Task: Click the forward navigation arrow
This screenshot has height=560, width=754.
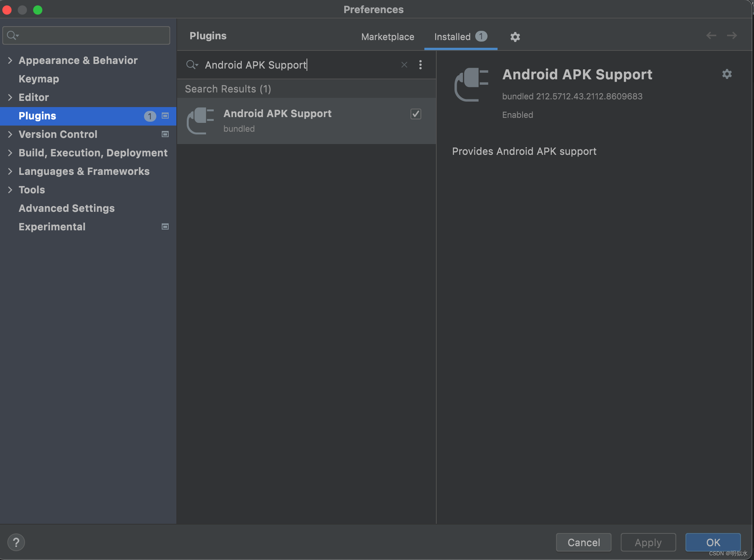Action: tap(732, 36)
